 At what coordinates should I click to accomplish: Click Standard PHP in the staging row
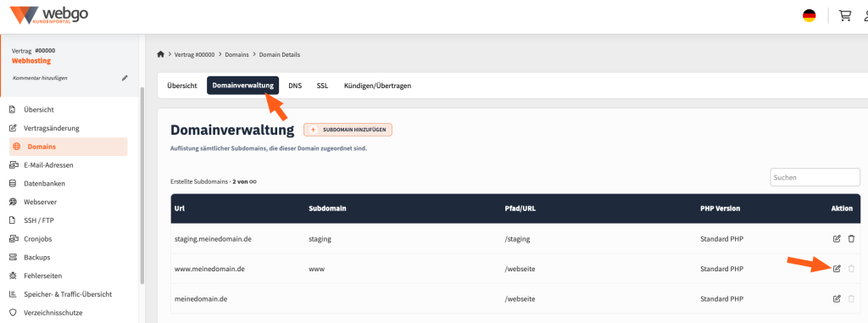click(722, 239)
